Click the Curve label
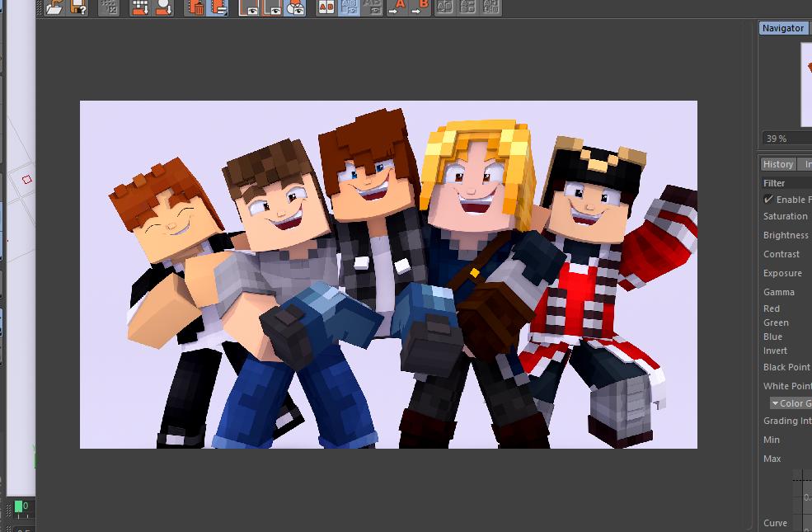 coord(775,523)
